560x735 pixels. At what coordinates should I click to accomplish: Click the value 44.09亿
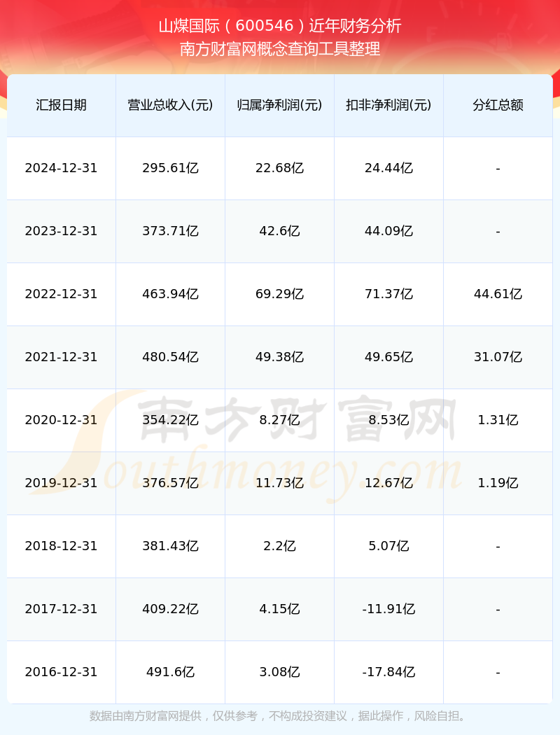(389, 231)
